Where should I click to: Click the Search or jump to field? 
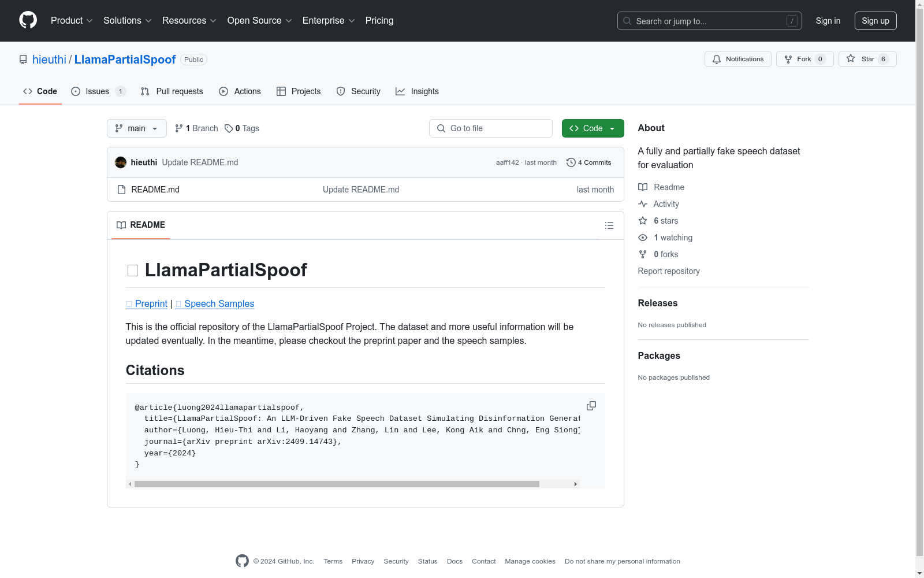[710, 21]
